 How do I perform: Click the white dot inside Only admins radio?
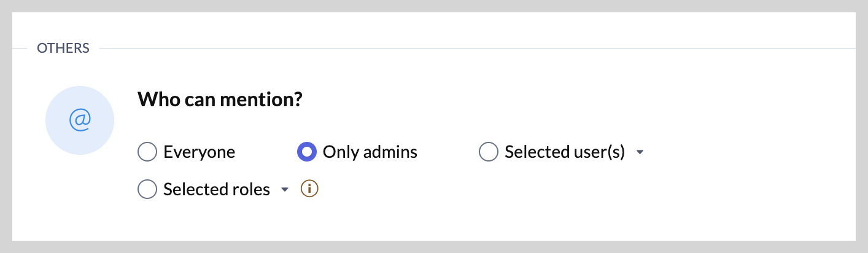(x=306, y=152)
